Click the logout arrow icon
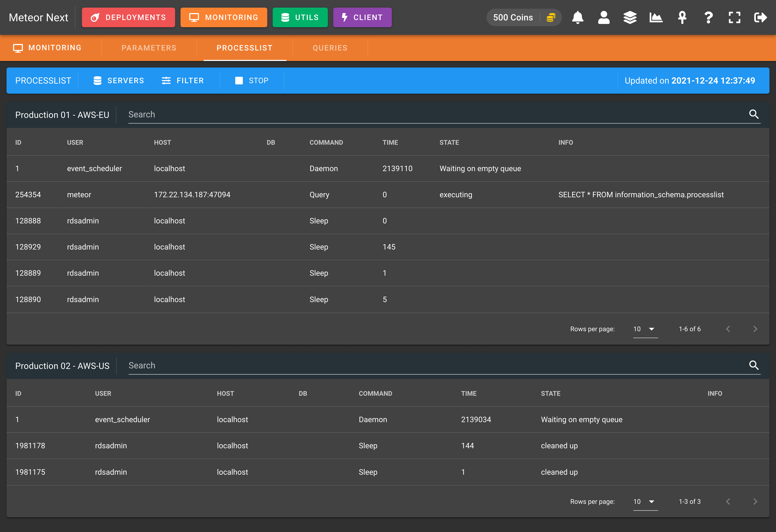The image size is (776, 532). [760, 17]
